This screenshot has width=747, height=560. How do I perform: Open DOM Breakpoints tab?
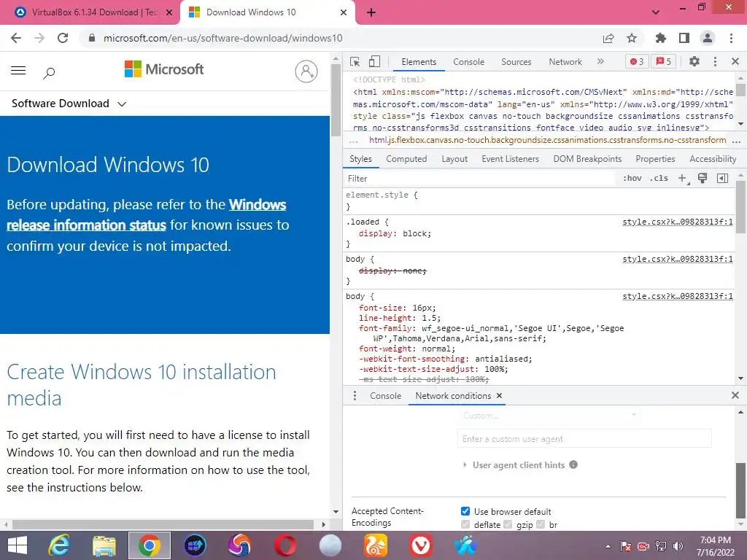pyautogui.click(x=587, y=159)
